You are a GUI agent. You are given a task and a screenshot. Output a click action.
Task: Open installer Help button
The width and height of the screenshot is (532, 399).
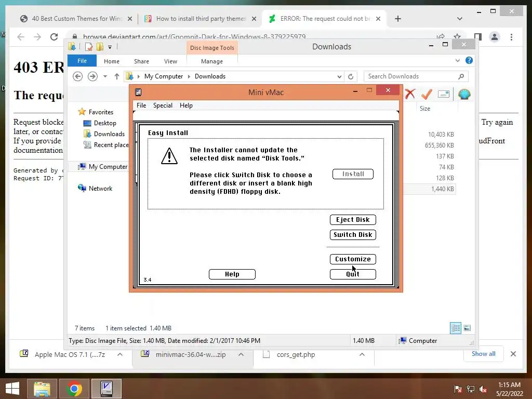[x=232, y=274]
